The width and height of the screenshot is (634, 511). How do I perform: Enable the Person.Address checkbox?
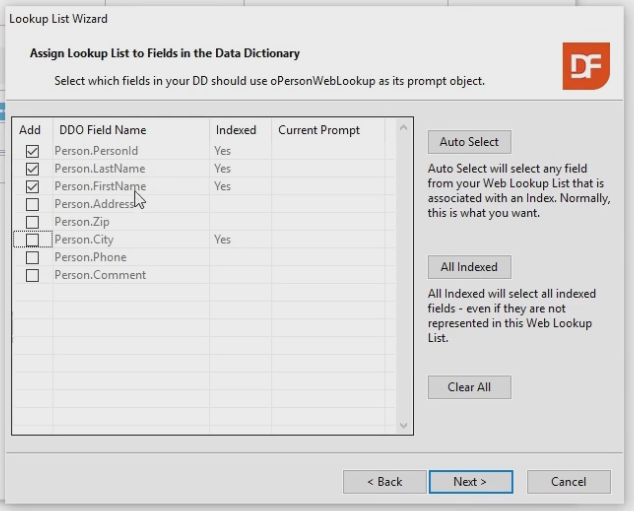[x=32, y=204]
